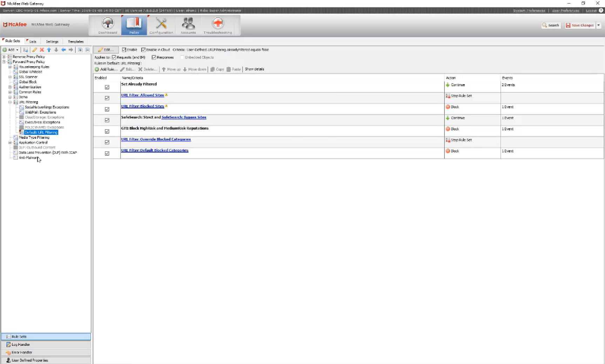Click Stop Rule Set icon on Allowed Sites row
Image resolution: width=605 pixels, height=364 pixels.
coord(448,96)
